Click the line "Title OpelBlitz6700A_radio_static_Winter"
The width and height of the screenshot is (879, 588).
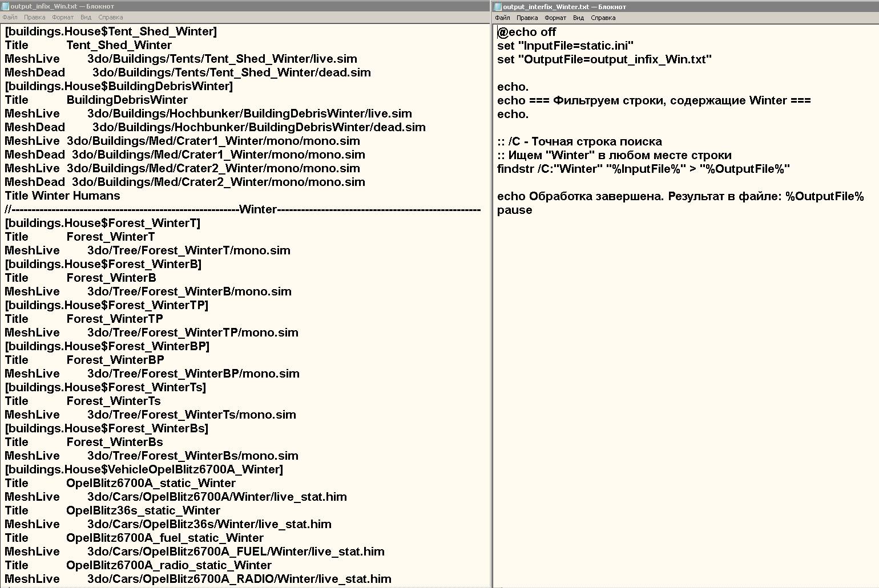[x=138, y=565]
